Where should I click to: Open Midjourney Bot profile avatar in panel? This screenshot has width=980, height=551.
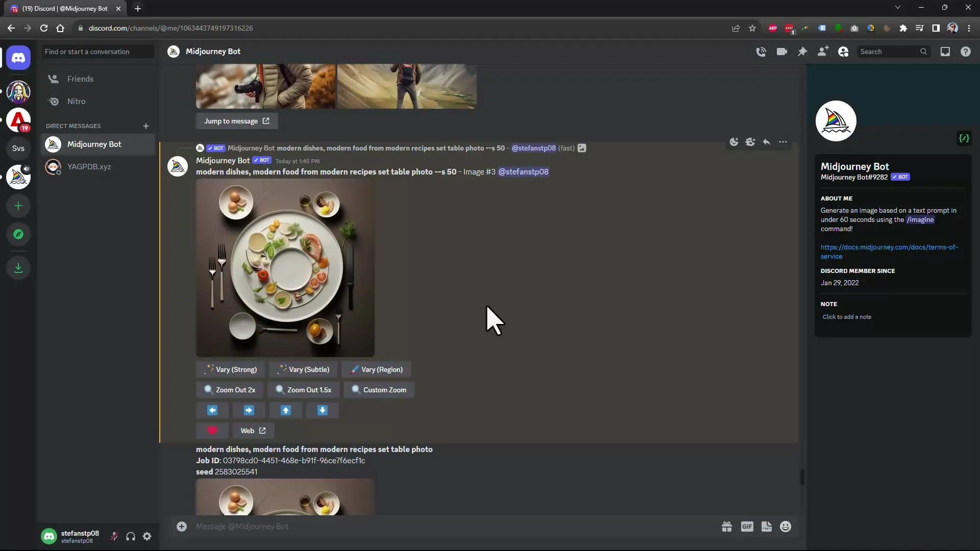tap(836, 121)
